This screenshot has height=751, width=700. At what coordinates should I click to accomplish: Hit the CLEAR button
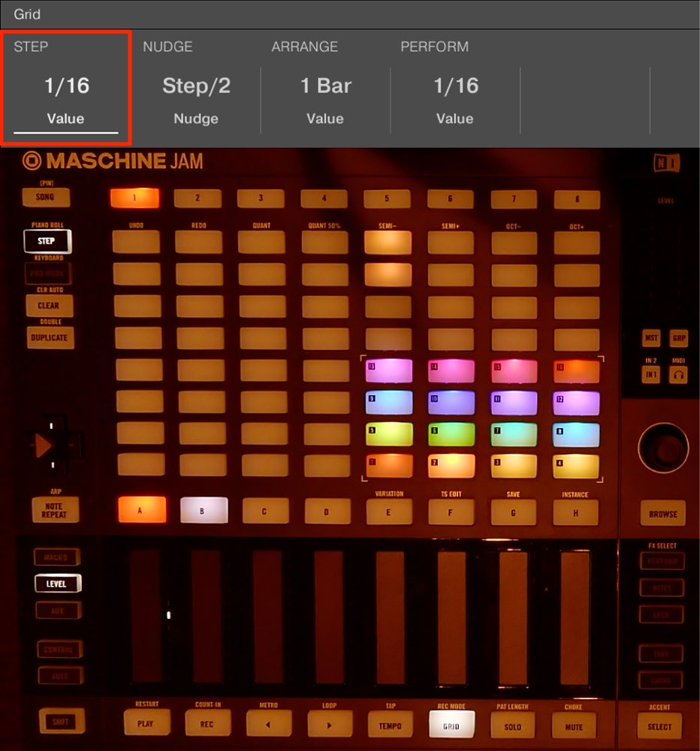[48, 306]
